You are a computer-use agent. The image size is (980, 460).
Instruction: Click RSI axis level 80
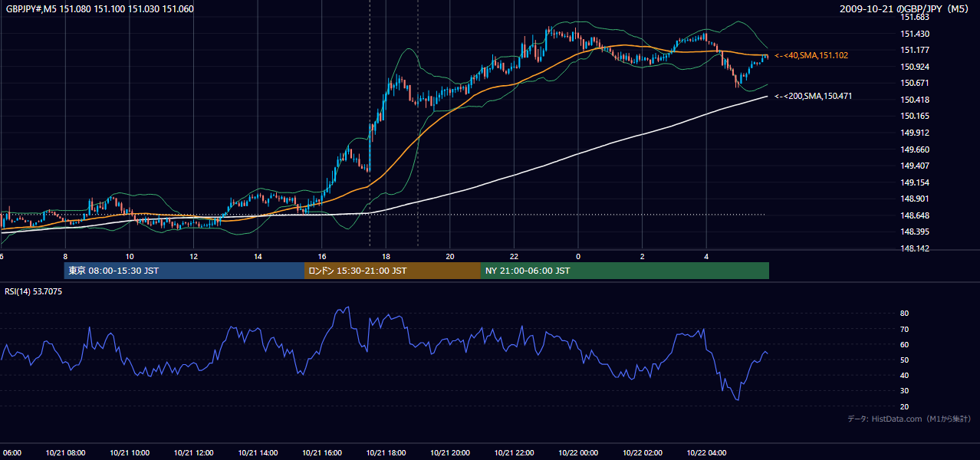905,314
